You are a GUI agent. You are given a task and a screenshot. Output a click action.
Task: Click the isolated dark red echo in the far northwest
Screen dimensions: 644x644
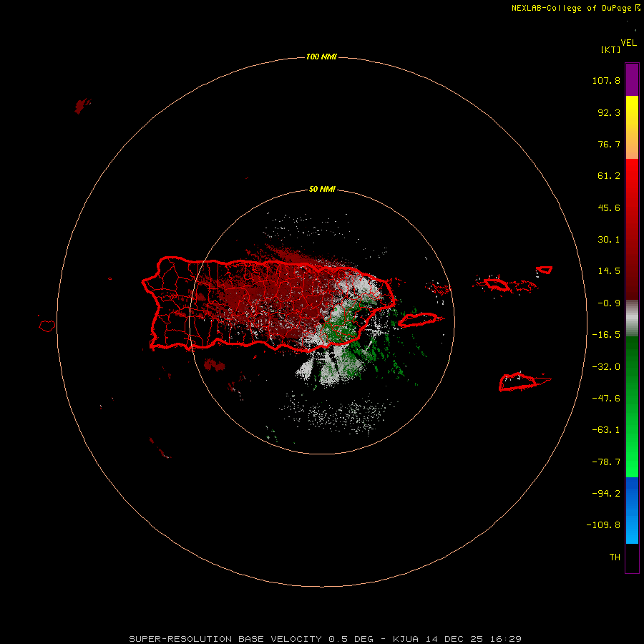point(82,106)
